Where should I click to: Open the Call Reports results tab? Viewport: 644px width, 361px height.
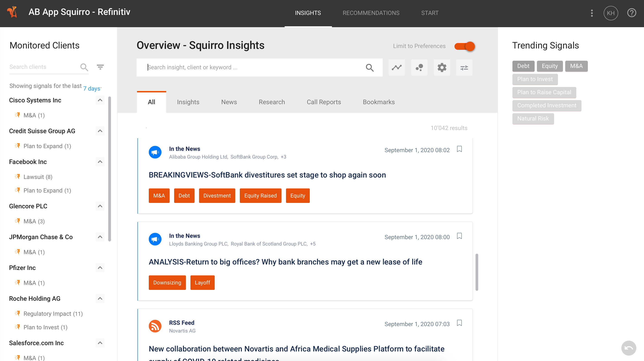324,102
